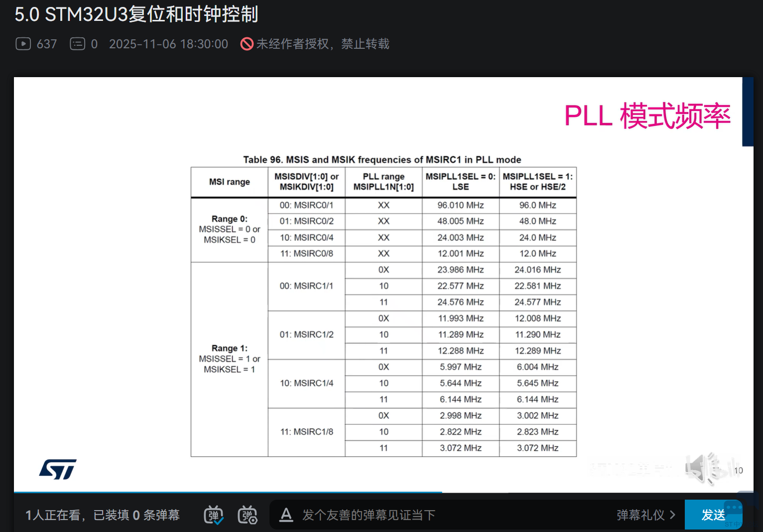Click the 12.008 MHz cell
The height and width of the screenshot is (532, 763).
(538, 319)
